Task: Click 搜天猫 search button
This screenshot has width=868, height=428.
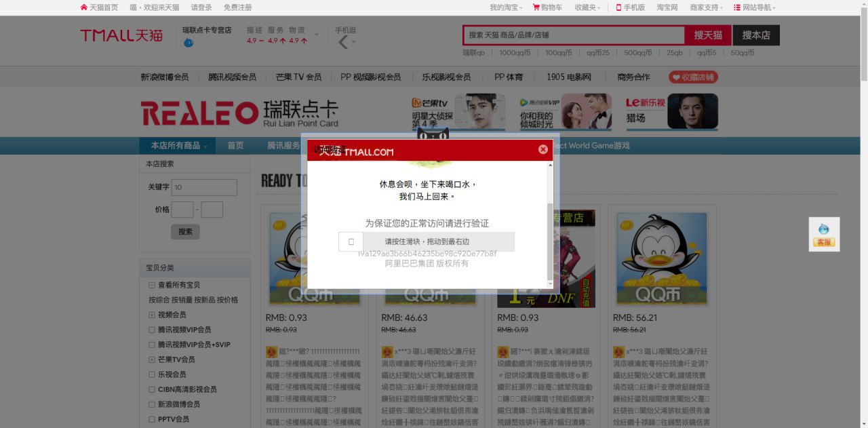Action: (708, 35)
